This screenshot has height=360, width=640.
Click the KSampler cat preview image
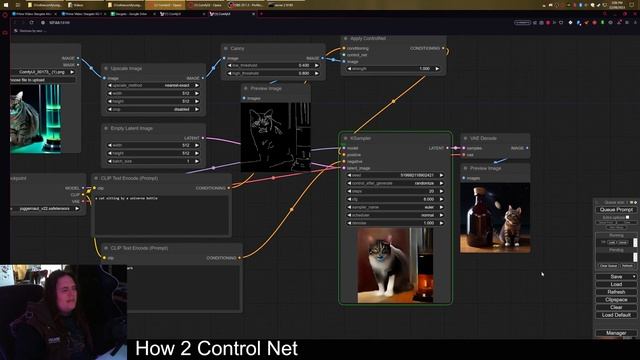395,265
